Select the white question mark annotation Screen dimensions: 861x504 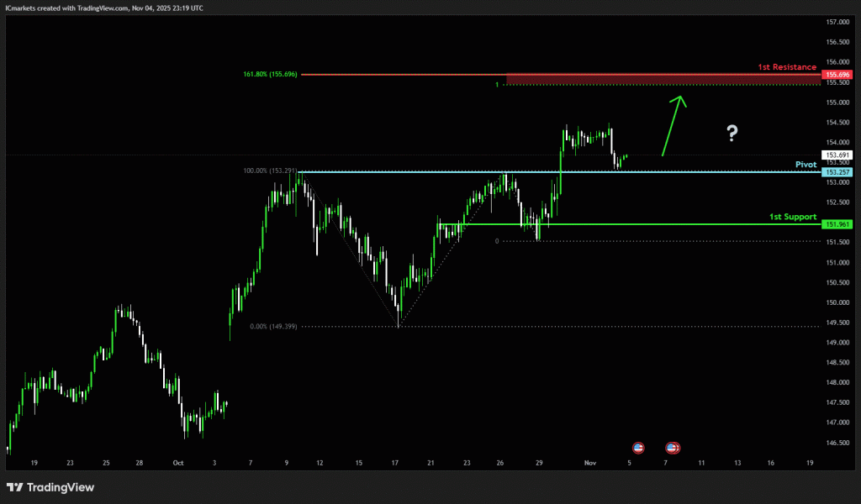[x=732, y=132]
